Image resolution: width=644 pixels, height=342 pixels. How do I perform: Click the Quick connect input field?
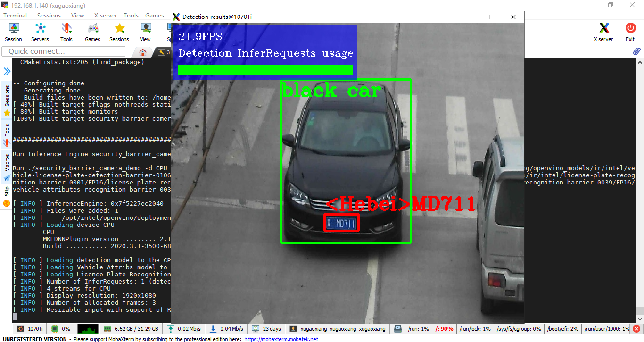point(64,51)
